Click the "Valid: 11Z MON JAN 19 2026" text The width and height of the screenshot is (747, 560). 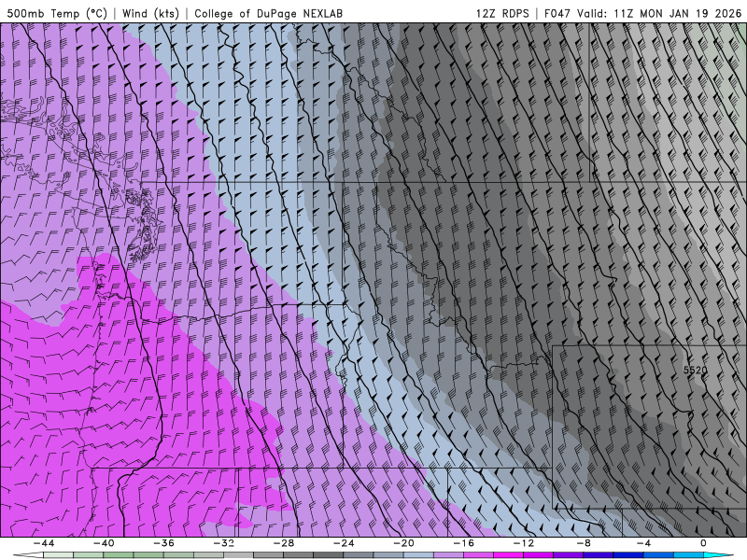(659, 13)
